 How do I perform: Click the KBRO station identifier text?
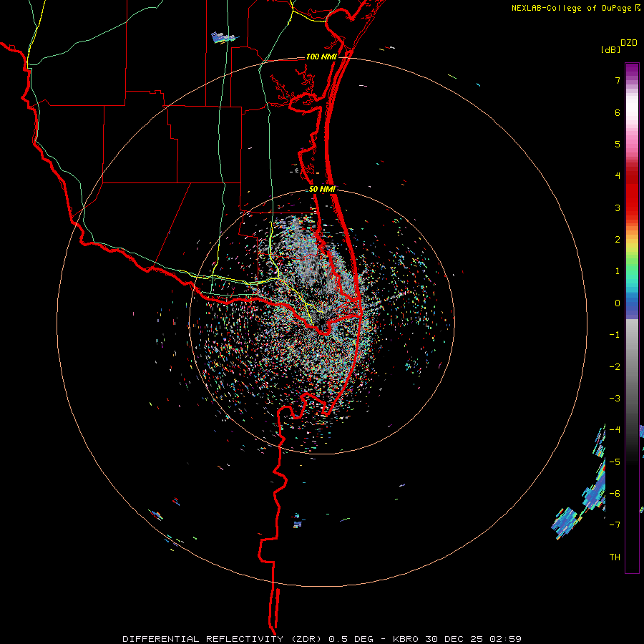(406, 639)
